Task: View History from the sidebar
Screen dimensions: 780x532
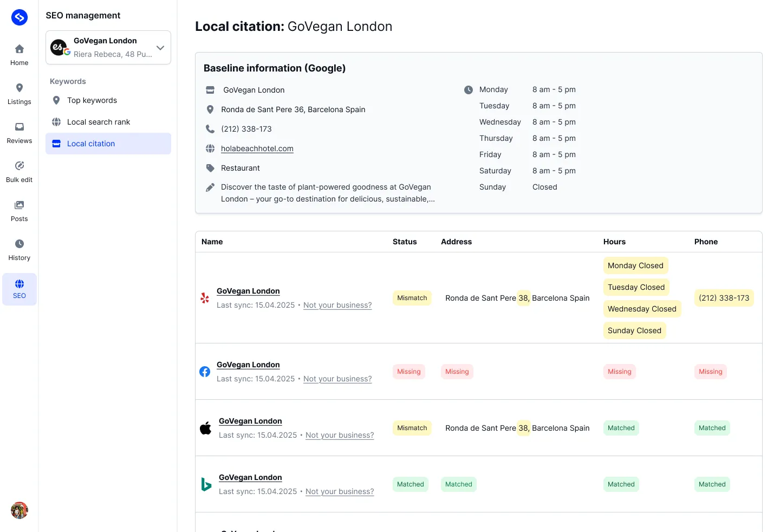Action: [19, 249]
